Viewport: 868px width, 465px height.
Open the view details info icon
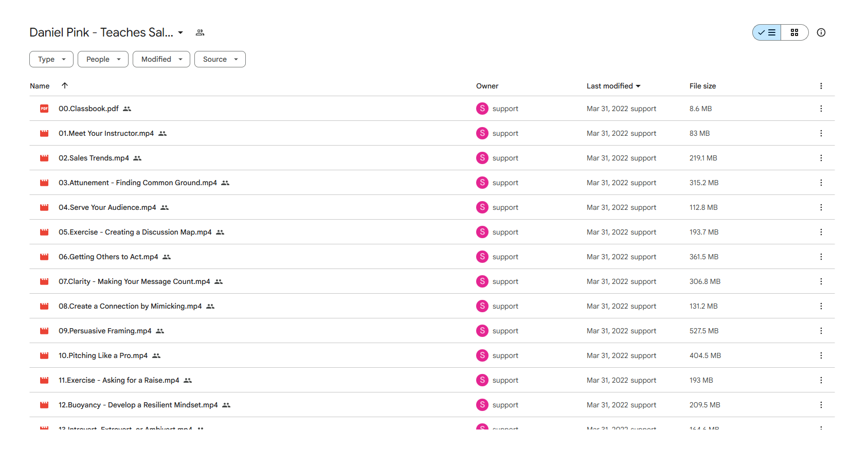pyautogui.click(x=821, y=32)
